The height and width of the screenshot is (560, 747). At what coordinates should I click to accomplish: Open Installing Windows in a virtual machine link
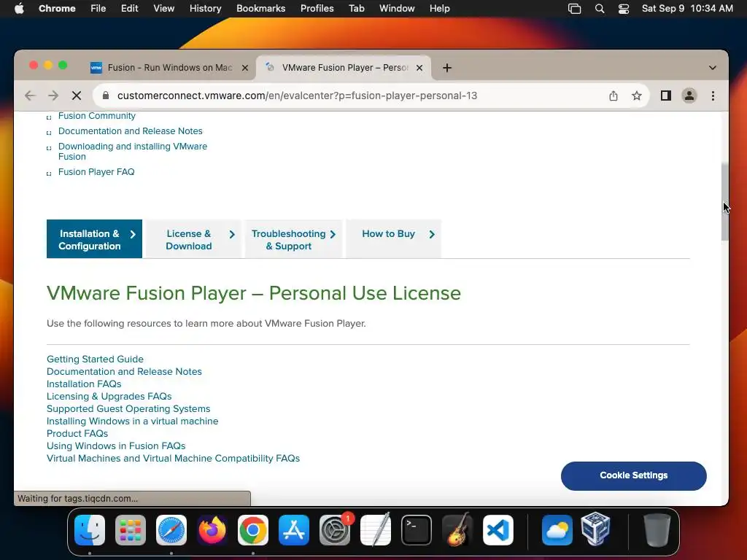133,421
